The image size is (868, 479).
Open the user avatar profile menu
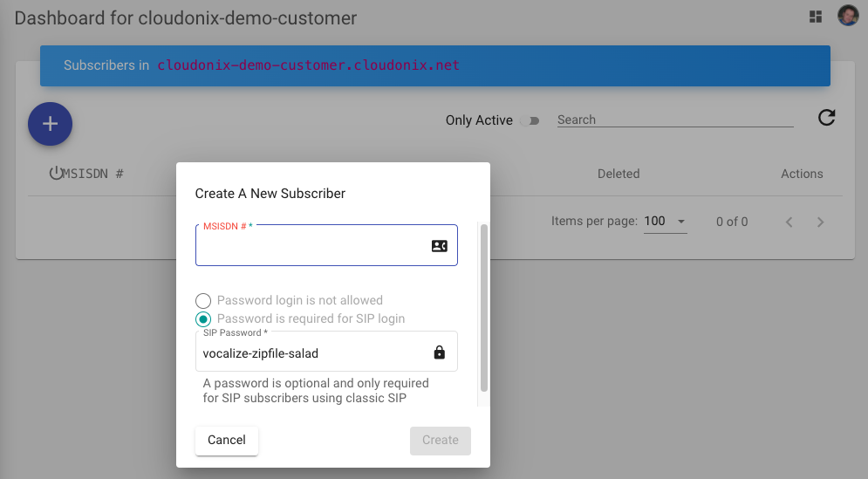point(847,16)
